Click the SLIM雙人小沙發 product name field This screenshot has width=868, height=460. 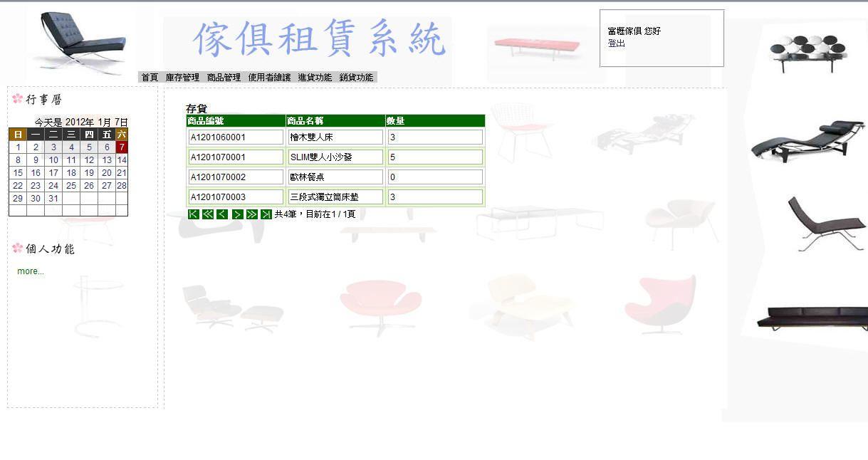335,157
